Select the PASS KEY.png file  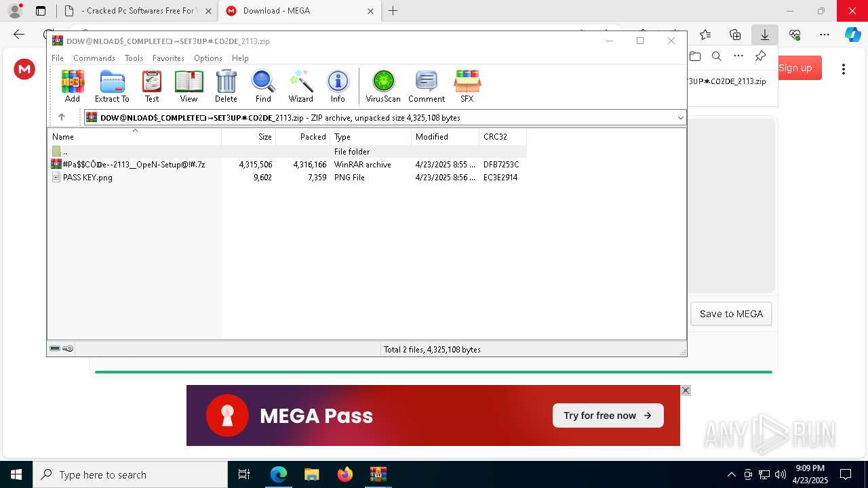pyautogui.click(x=287, y=178)
